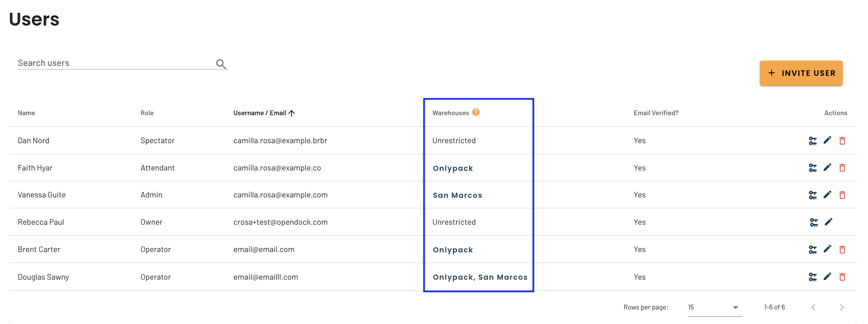Open the Warehouses help question mark icon
The width and height of the screenshot is (868, 324).
tap(476, 112)
